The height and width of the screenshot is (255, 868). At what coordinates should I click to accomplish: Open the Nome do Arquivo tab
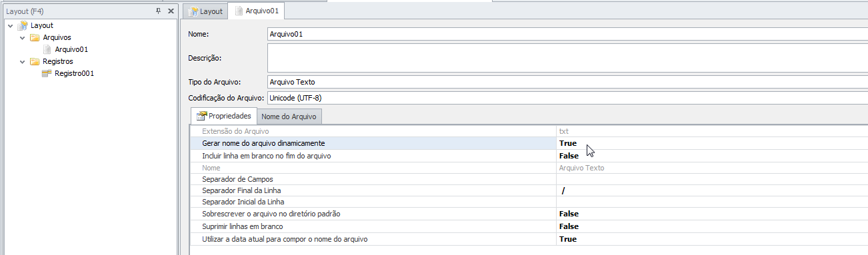[289, 117]
